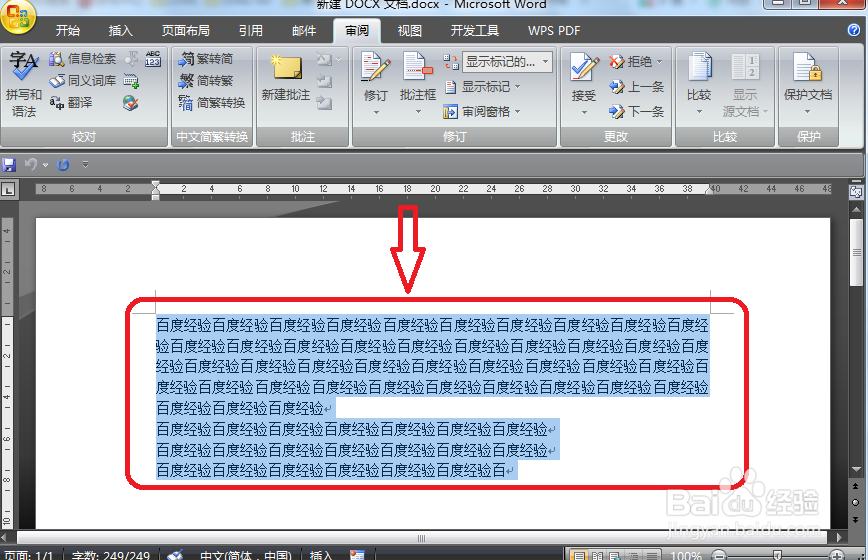Open the 显示源文档 menu
This screenshot has width=868, height=560.
pyautogui.click(x=745, y=85)
